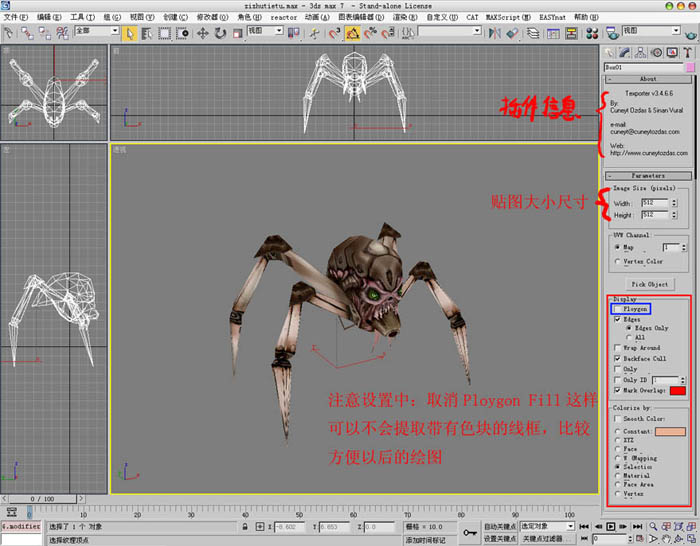Toggle the selection lock padlock icon

coord(245,527)
